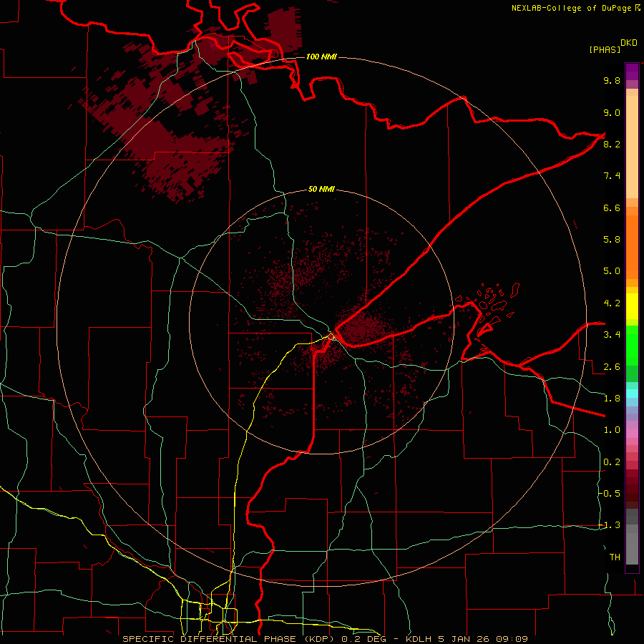Select the -0.5 scale value

pyautogui.click(x=609, y=494)
